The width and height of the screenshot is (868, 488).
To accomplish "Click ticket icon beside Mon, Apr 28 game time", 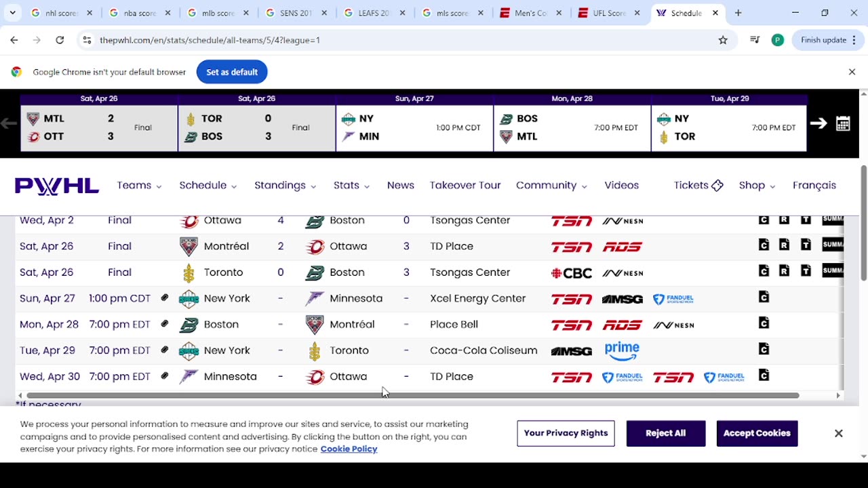I will [164, 324].
